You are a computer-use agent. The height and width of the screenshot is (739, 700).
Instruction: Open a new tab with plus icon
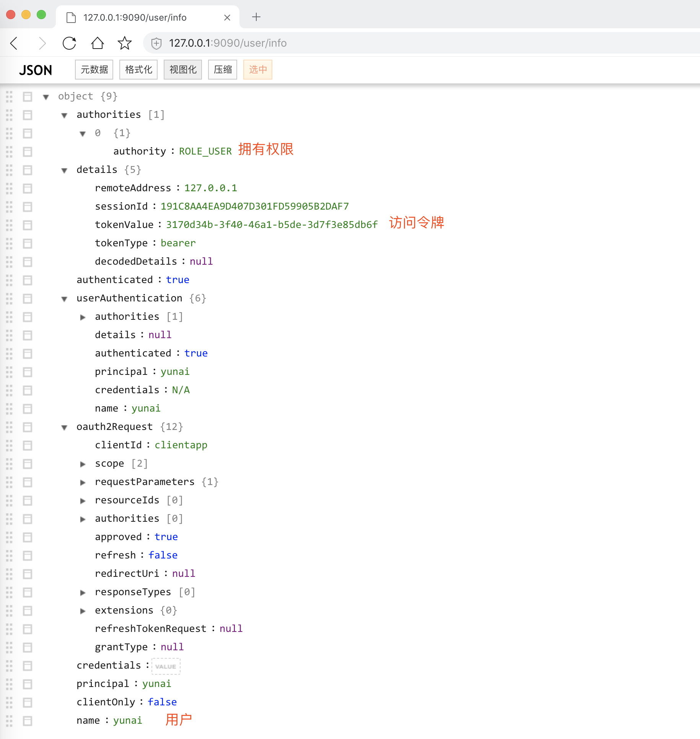(256, 17)
